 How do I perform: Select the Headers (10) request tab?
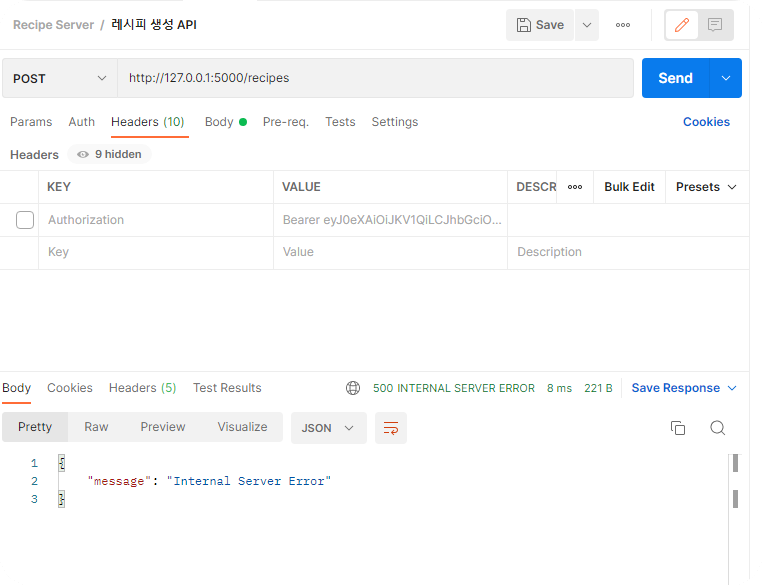click(x=148, y=122)
